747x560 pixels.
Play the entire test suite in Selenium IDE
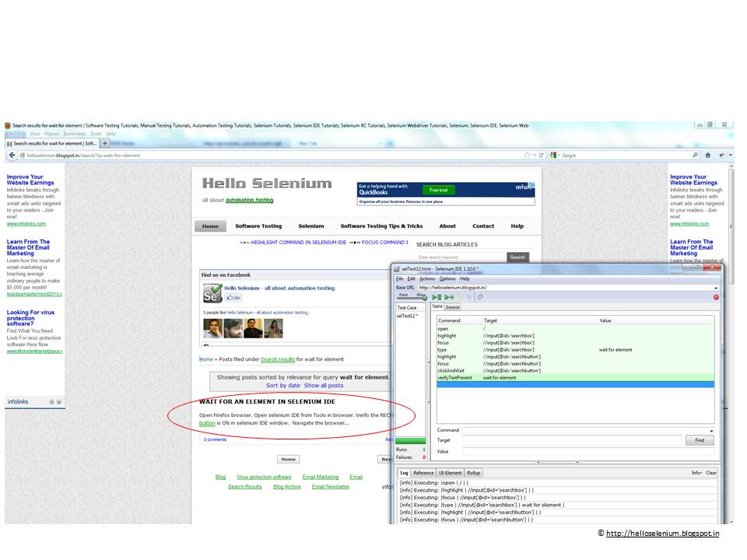pyautogui.click(x=436, y=296)
